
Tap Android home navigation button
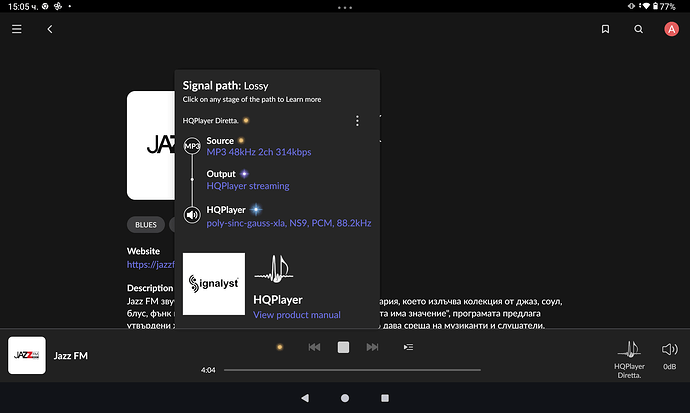(x=345, y=398)
